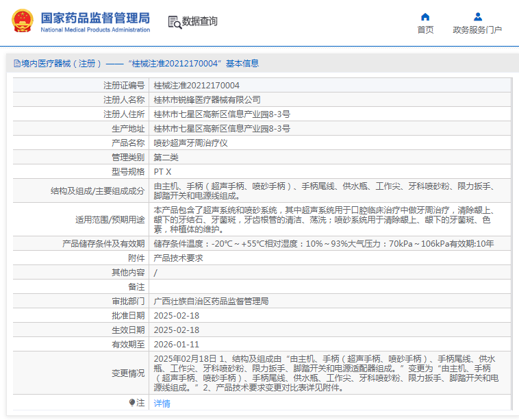Click the 生产地址 address value
Viewport: 519px width, 420px height.
(222, 129)
